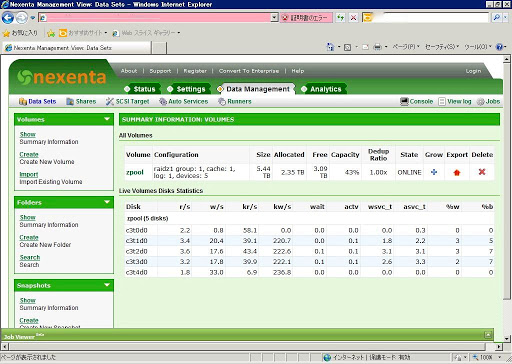Click Show under Snapshots
Viewport: 512px width, 364px height.
coord(27,300)
